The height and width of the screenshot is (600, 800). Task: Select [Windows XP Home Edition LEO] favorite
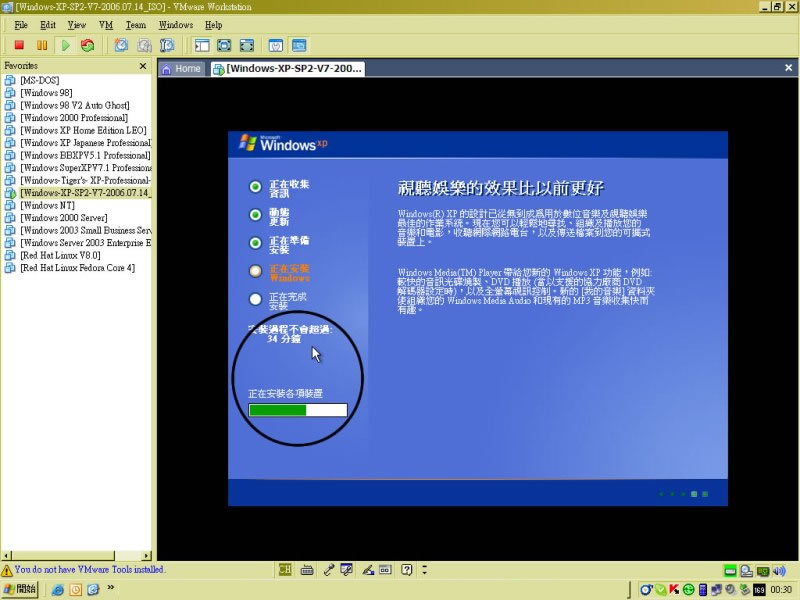tap(83, 131)
